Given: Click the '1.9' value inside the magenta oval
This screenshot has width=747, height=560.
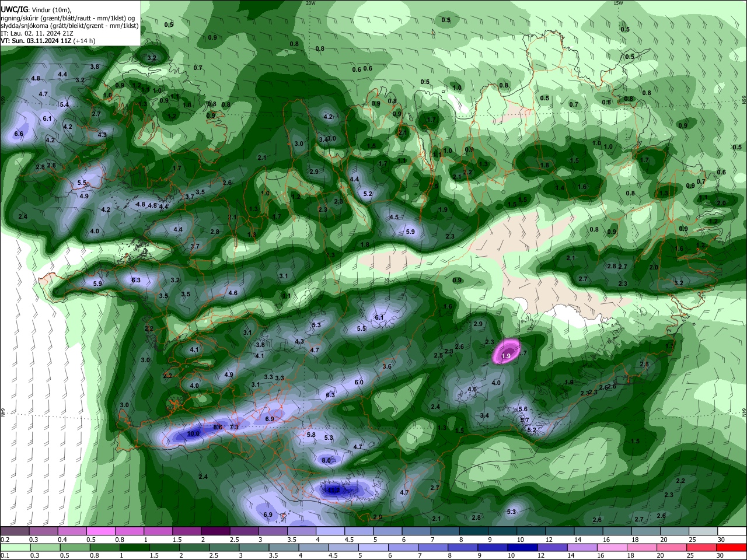Looking at the screenshot, I should coord(506,355).
